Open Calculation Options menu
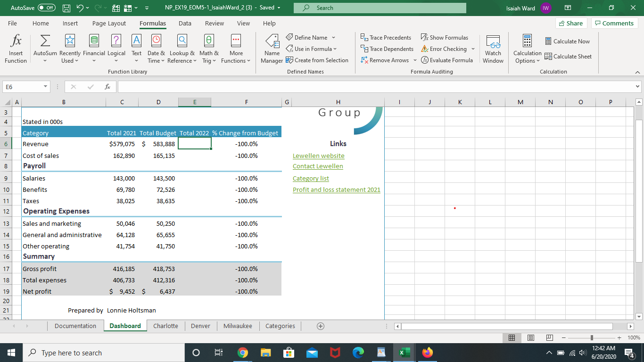This screenshot has width=644, height=362. click(x=527, y=49)
